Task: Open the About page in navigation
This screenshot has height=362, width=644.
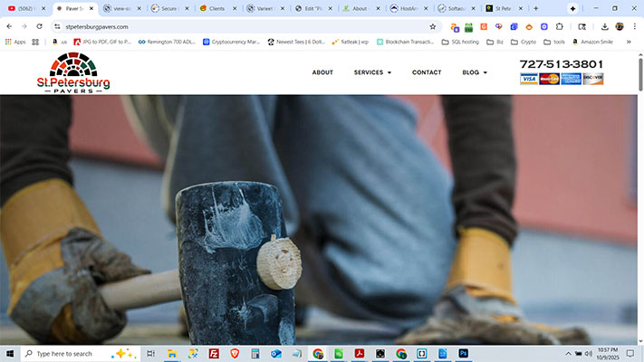Action: pos(322,72)
